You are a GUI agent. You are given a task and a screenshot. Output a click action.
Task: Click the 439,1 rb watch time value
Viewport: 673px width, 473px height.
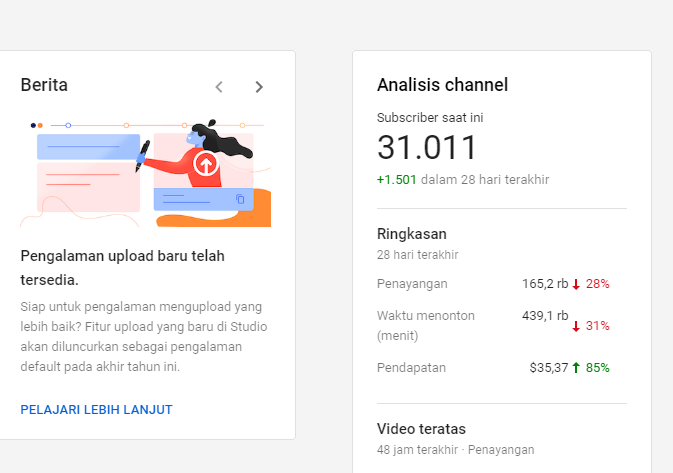545,315
